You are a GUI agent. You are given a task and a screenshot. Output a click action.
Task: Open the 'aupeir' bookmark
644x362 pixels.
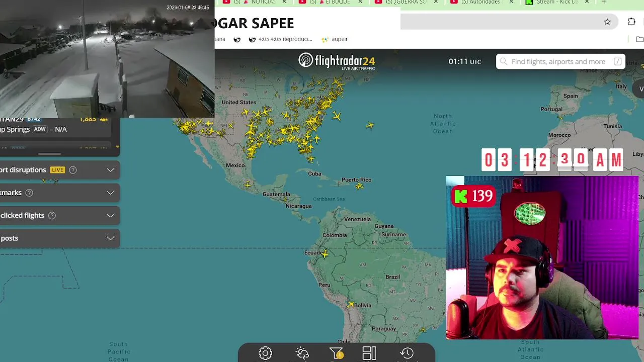point(335,39)
